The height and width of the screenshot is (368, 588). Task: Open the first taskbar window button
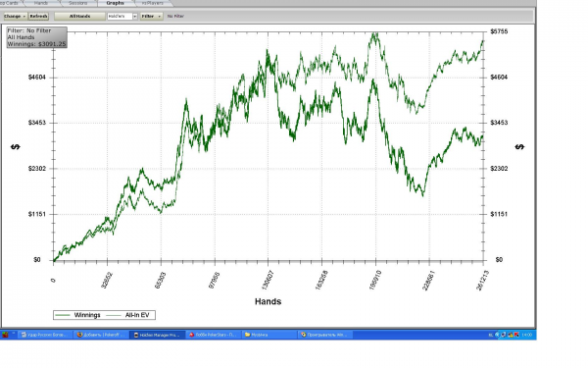pyautogui.click(x=45, y=335)
